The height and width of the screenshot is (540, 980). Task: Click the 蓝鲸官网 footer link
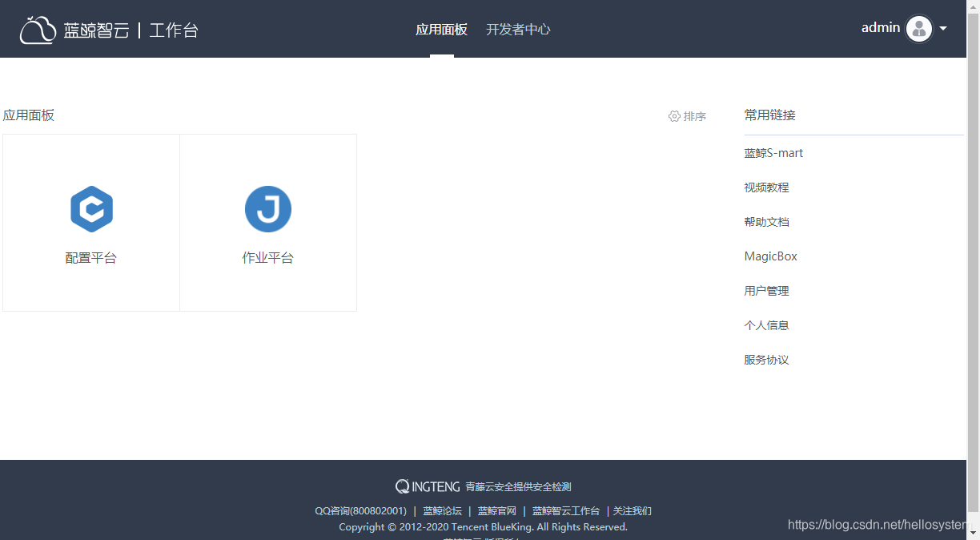[497, 511]
